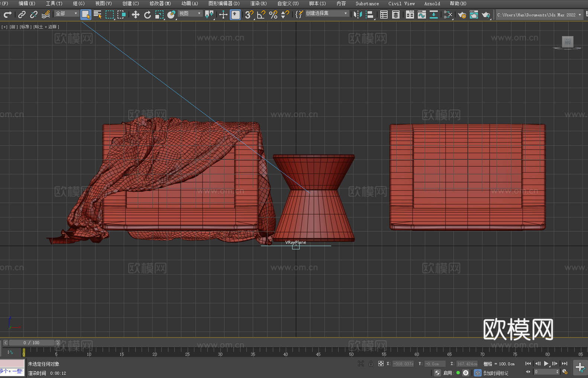588x378 pixels.
Task: Open the 编辑(E) menu
Action: pyautogui.click(x=27, y=3)
